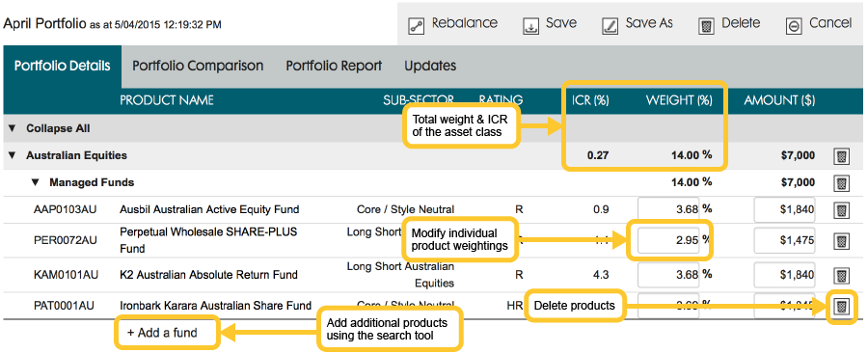Select fund code PAT0001AU

[x=66, y=306]
